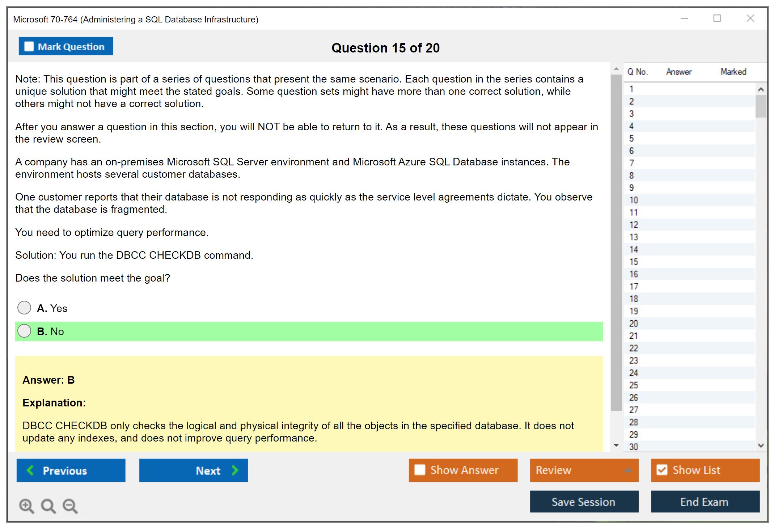Uncheck the Show List checkbox
The image size is (778, 532).
[x=662, y=470]
